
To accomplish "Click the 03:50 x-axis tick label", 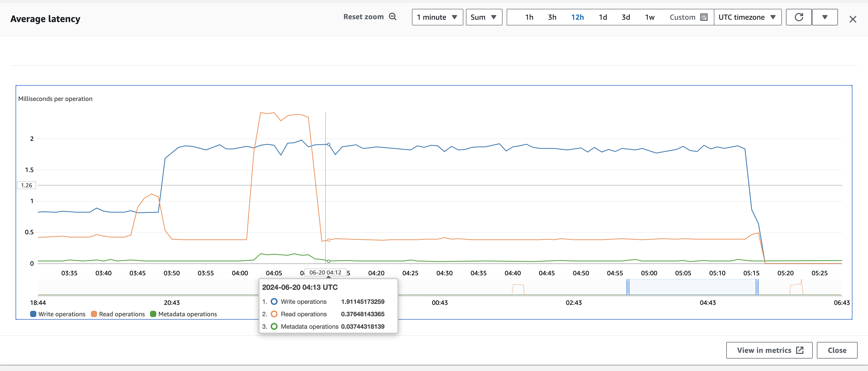I will (172, 273).
